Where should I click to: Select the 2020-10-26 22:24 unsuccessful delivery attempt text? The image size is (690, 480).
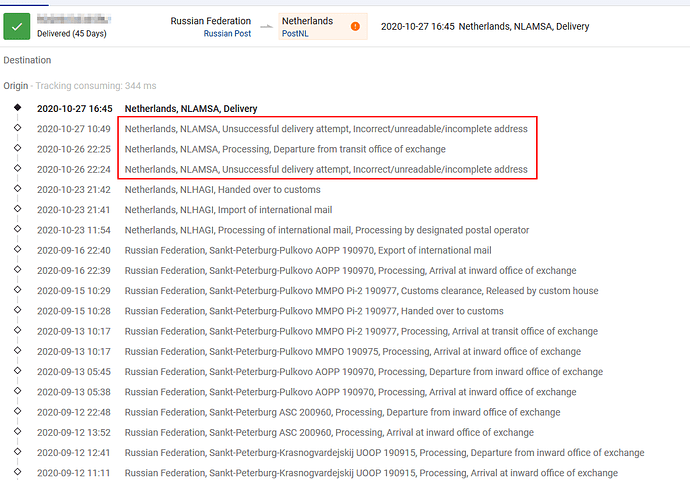point(326,169)
